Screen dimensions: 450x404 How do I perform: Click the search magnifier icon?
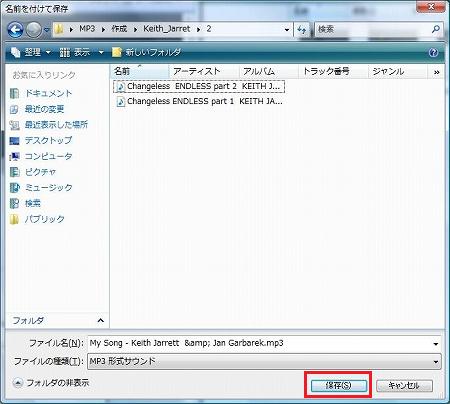tap(435, 29)
